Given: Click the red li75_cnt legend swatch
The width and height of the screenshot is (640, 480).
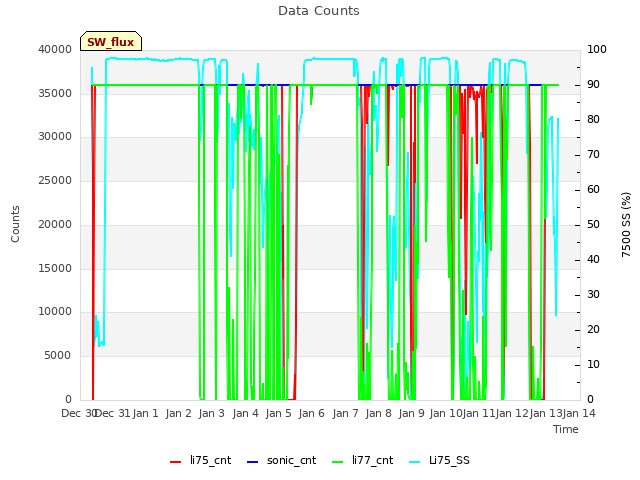Looking at the screenshot, I should [176, 462].
